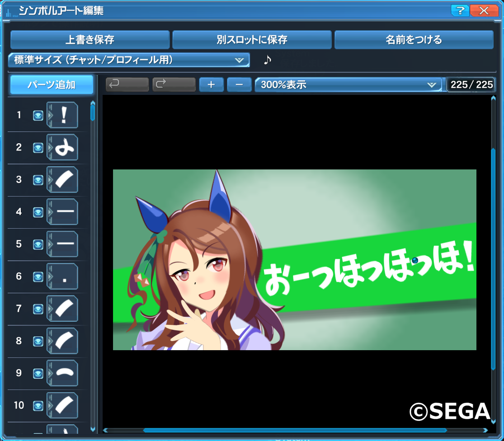Hide layer 8 using its eye icon
504x441 pixels.
click(x=38, y=341)
